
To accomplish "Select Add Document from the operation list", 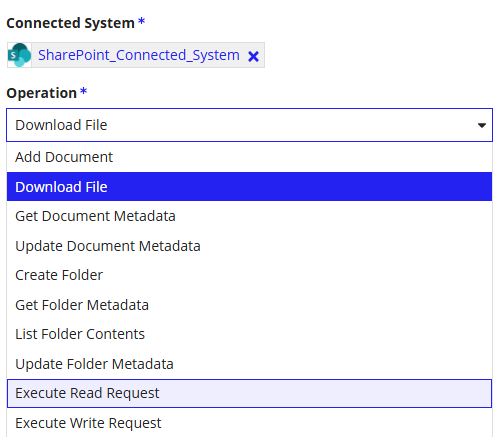I will (x=249, y=157).
